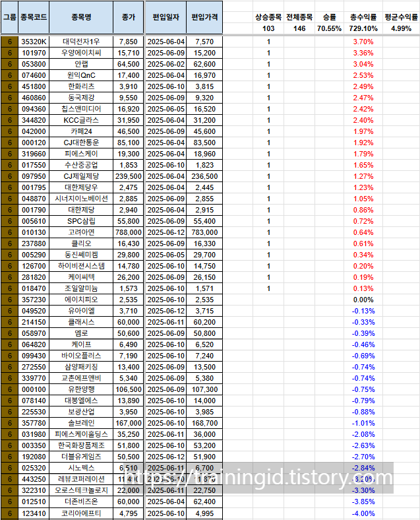This screenshot has width=420, height=520.
Task: Select the 평균수익률 header cell
Action: (401, 17)
